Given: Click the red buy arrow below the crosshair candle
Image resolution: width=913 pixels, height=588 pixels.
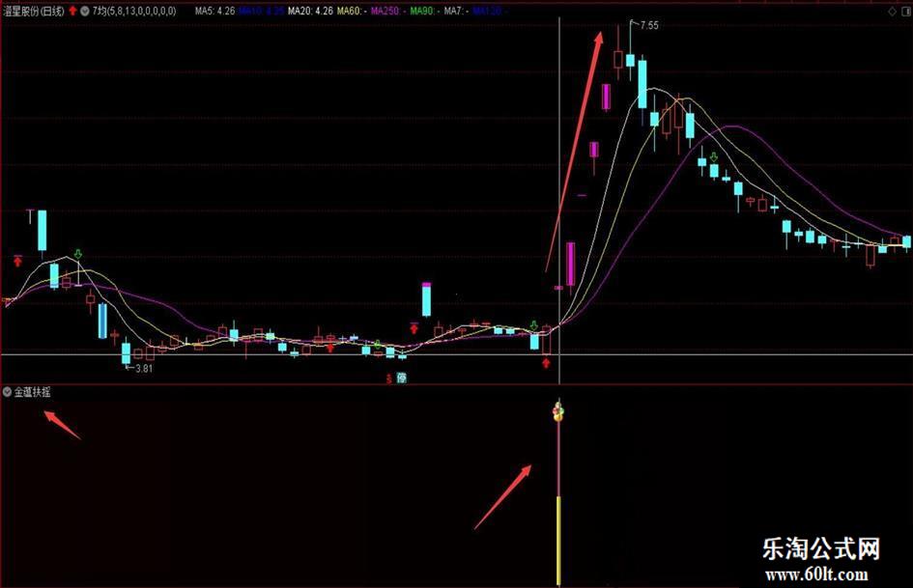Looking at the screenshot, I should pyautogui.click(x=546, y=363).
